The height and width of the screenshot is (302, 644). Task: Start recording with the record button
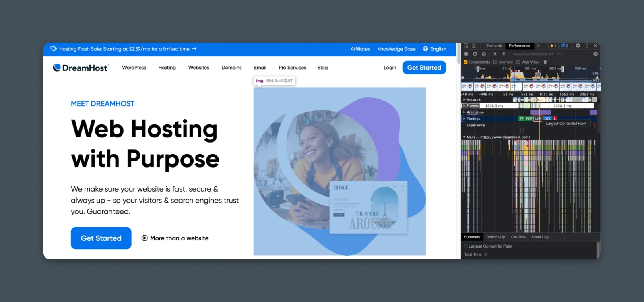tap(466, 54)
